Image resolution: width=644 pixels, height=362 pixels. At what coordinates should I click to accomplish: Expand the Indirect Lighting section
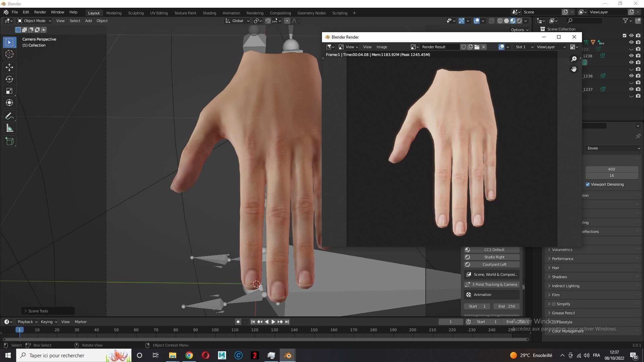pyautogui.click(x=566, y=286)
